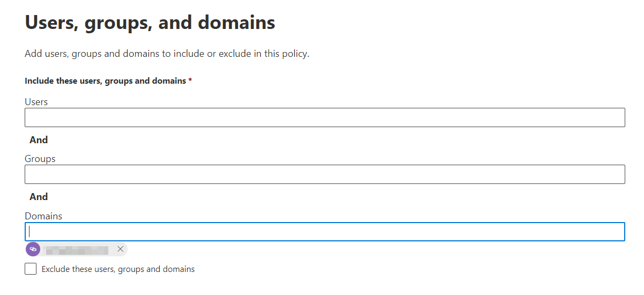This screenshot has width=644, height=295.
Task: Click the Users field label
Action: (36, 102)
